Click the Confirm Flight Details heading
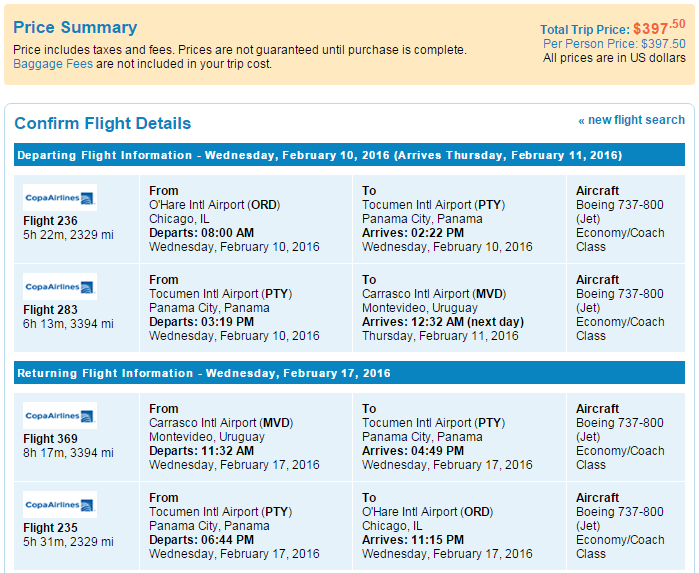The width and height of the screenshot is (699, 573). tap(103, 123)
